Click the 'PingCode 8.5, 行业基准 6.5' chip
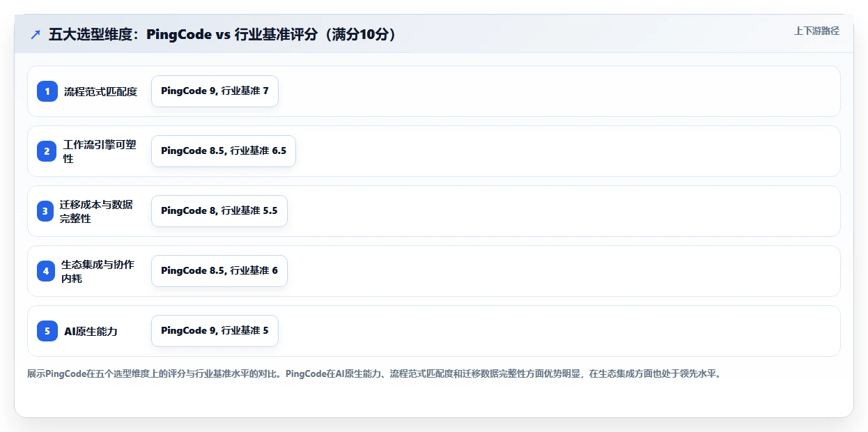 tap(224, 151)
